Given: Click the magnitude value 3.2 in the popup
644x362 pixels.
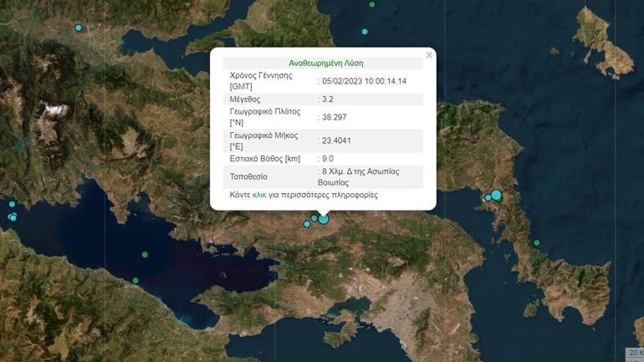Looking at the screenshot, I should pyautogui.click(x=328, y=99).
